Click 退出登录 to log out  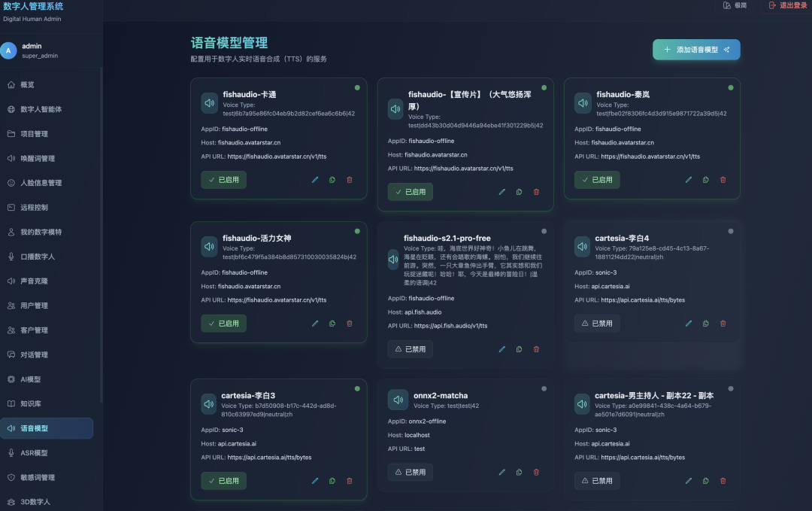[788, 5]
